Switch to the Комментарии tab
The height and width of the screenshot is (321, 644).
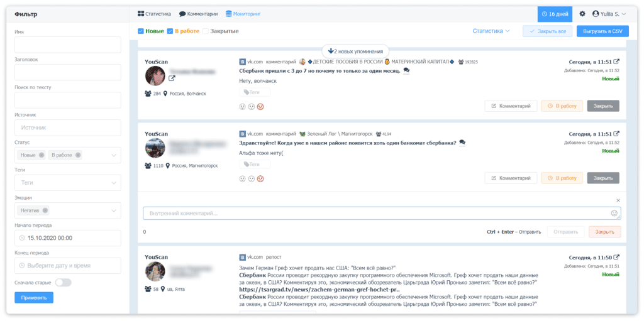(x=198, y=14)
